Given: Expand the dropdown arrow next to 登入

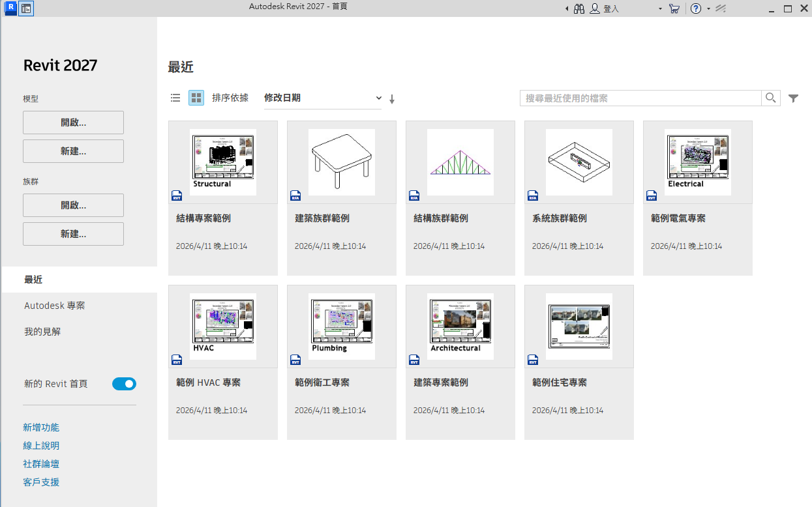Looking at the screenshot, I should click(660, 9).
